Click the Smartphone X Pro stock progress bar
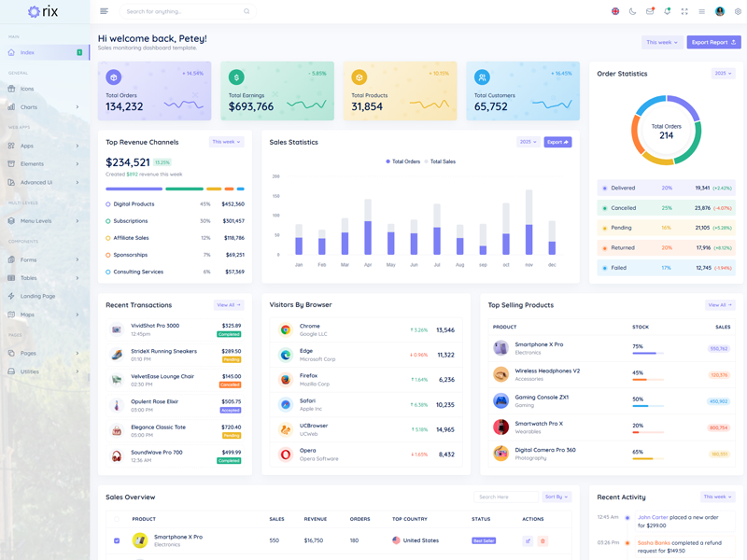747x560 pixels. coord(648,354)
